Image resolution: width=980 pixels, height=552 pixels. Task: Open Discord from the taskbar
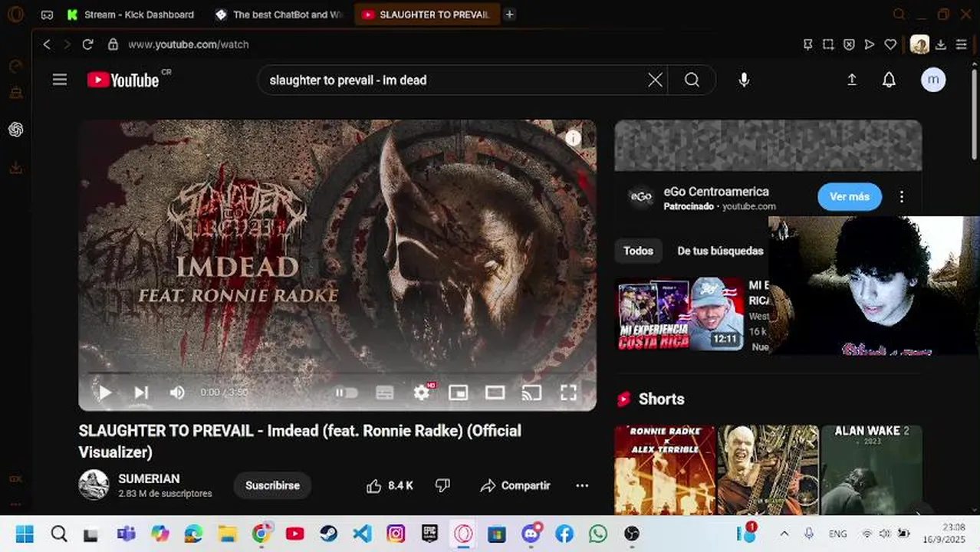[x=531, y=534]
